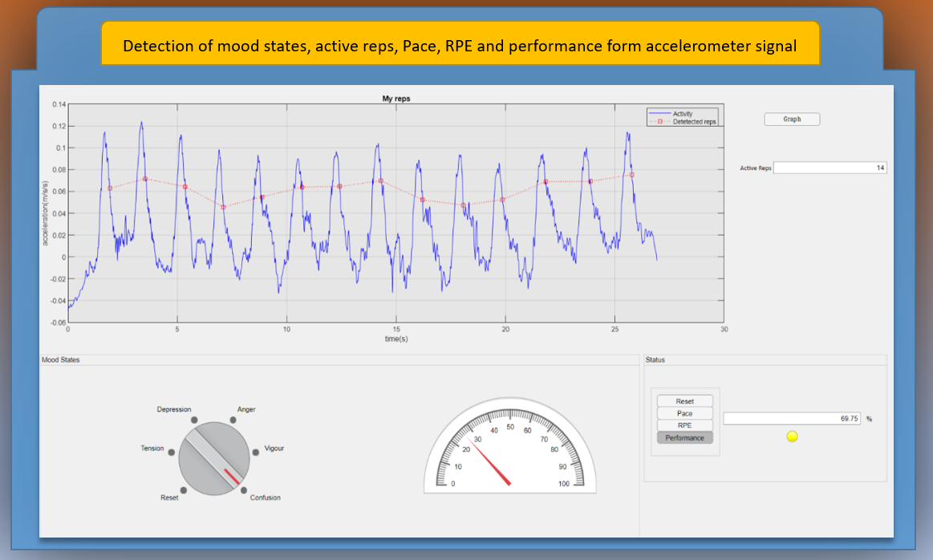
Task: Click the time(s) axis label
Action: (396, 339)
